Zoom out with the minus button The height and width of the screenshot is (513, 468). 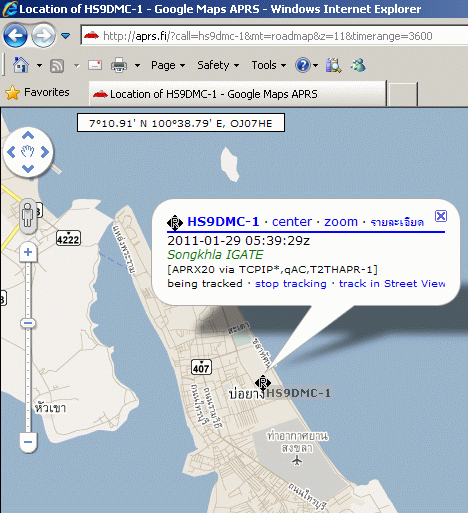coord(28,442)
